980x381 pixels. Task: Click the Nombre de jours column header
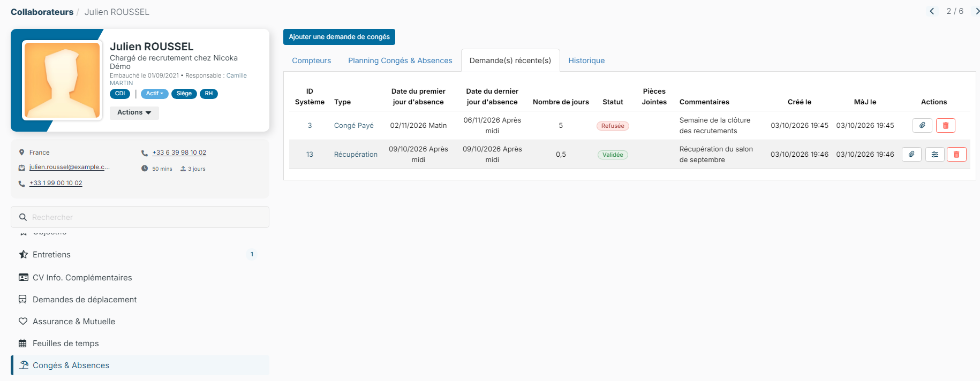561,102
